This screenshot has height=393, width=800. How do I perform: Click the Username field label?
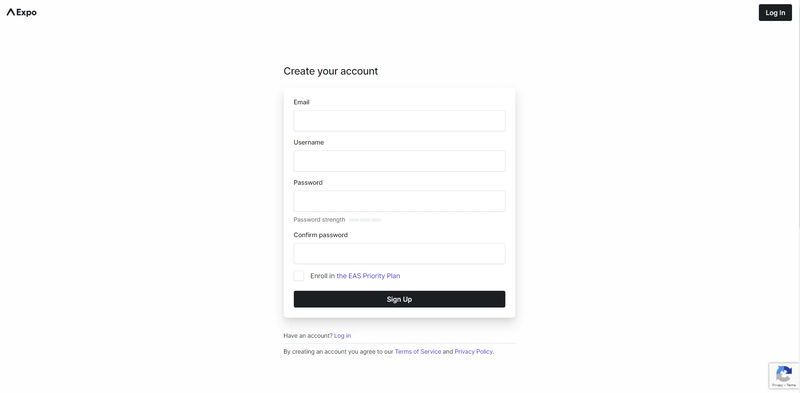pos(309,142)
